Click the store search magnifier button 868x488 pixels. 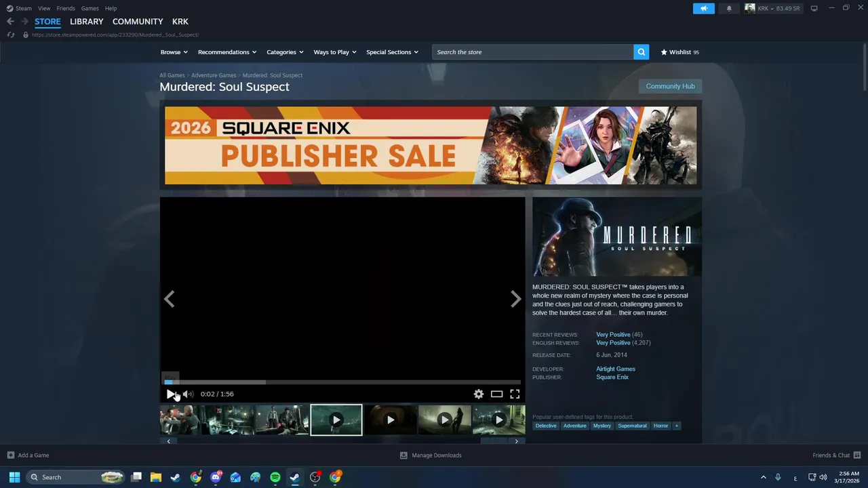click(x=642, y=52)
